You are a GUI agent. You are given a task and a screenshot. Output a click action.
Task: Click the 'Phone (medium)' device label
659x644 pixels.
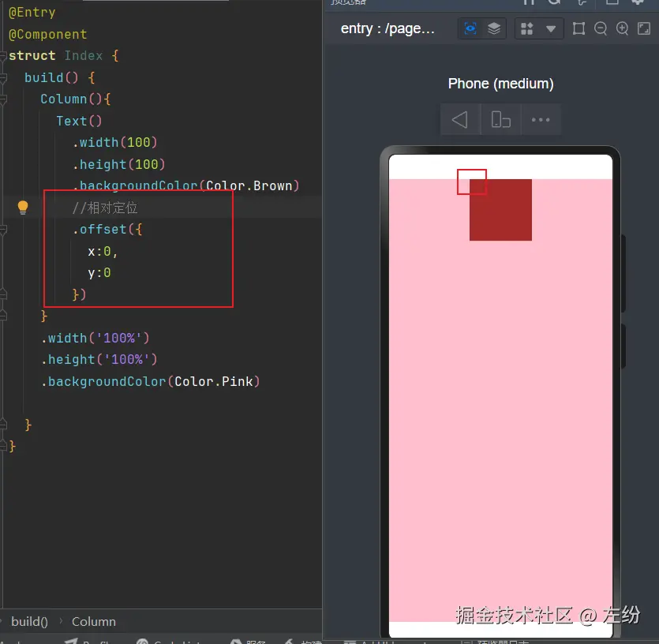[500, 84]
